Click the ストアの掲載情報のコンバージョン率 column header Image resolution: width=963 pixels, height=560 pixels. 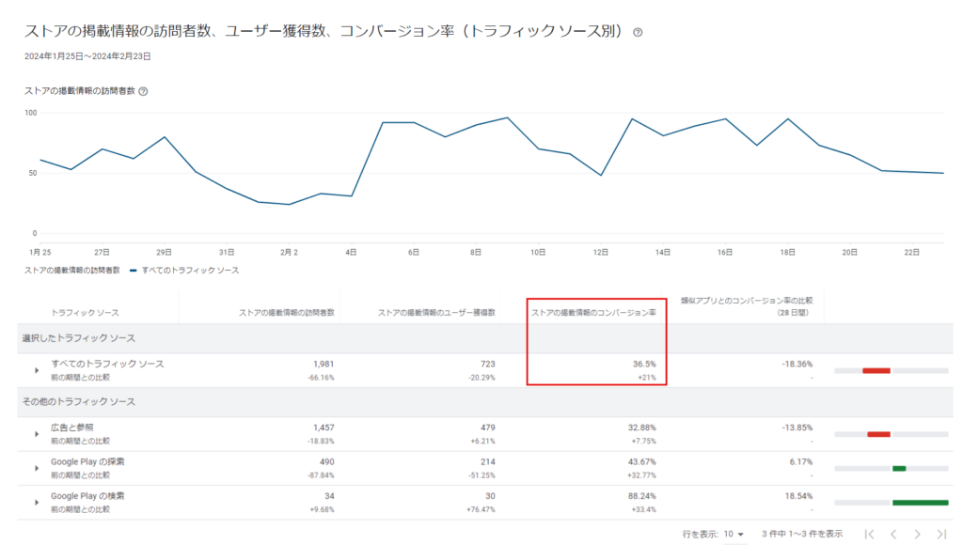[594, 313]
